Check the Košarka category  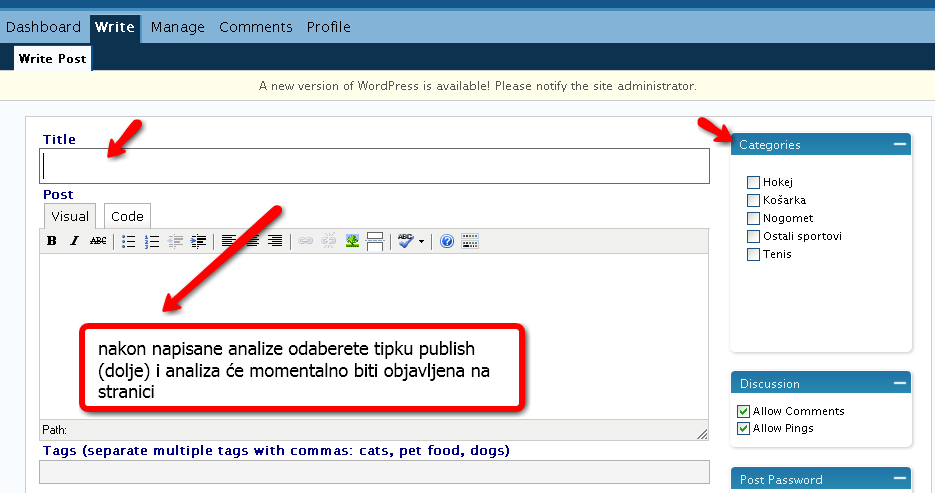[x=754, y=200]
